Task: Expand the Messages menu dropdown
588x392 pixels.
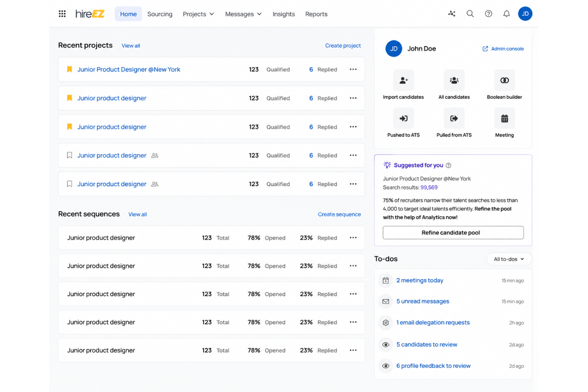Action: [243, 14]
